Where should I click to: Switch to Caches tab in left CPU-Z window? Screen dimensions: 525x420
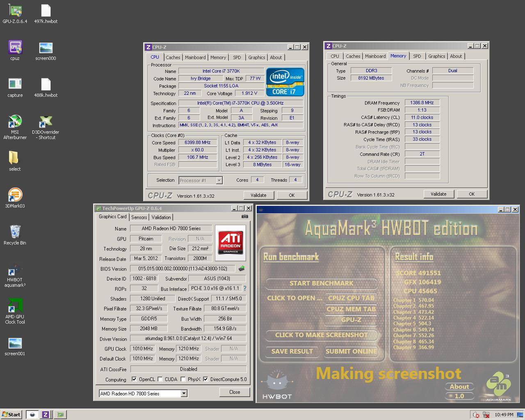173,57
